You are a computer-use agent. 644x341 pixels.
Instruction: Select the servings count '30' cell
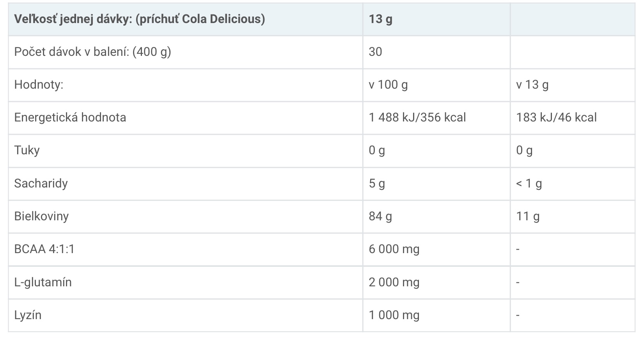436,52
